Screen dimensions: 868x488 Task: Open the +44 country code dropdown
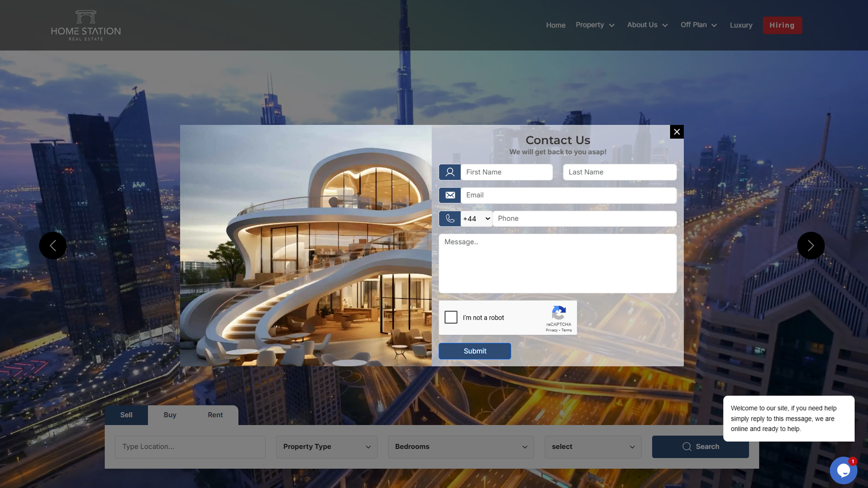click(475, 218)
